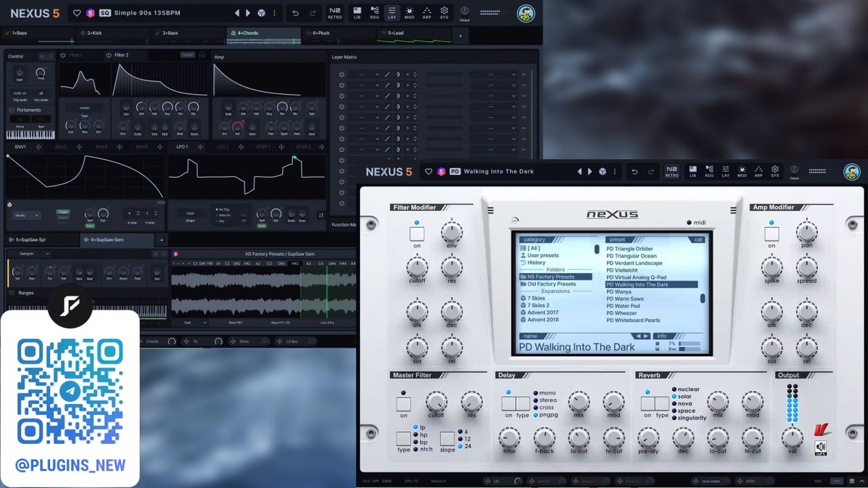Open MOD modulation view in back Nexus window
Image resolution: width=868 pixels, height=488 pixels.
pyautogui.click(x=409, y=13)
